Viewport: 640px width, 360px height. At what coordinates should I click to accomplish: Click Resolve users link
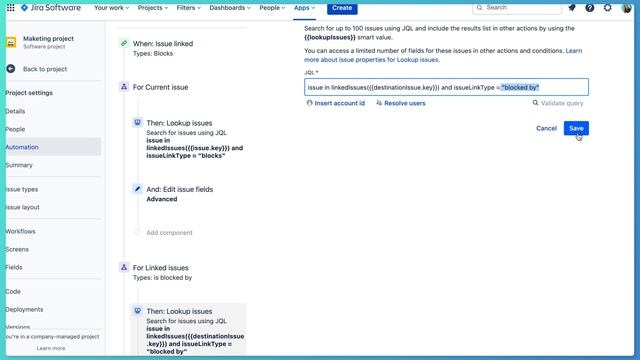pyautogui.click(x=404, y=103)
